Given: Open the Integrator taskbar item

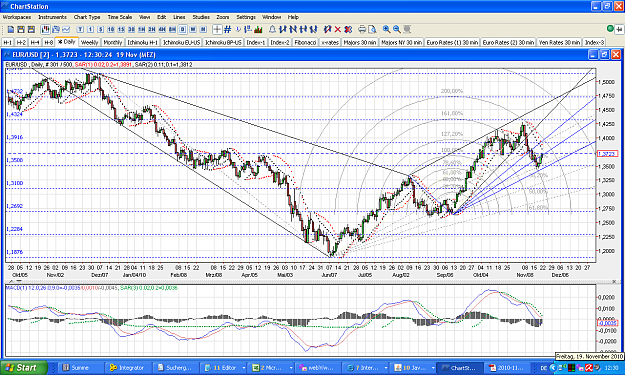Looking at the screenshot, I should [128, 368].
